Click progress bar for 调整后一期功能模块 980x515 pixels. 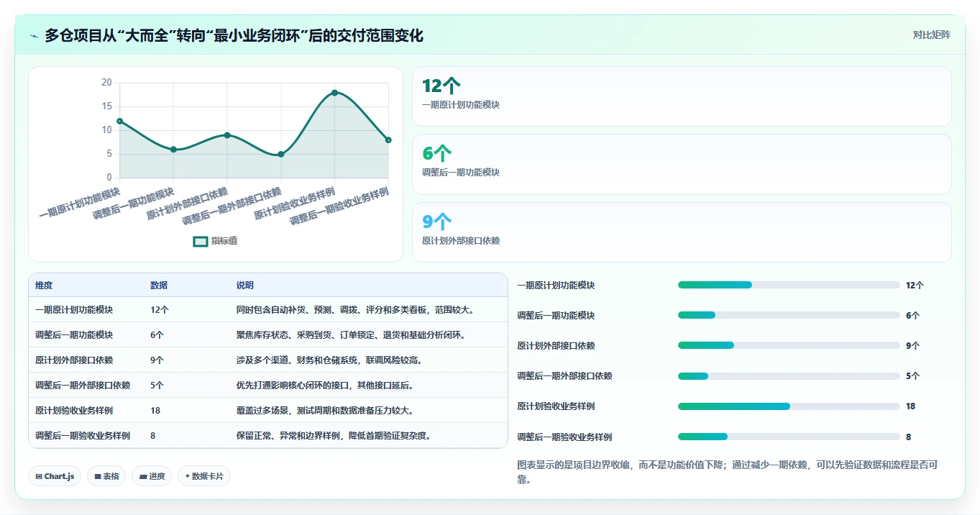(x=789, y=315)
